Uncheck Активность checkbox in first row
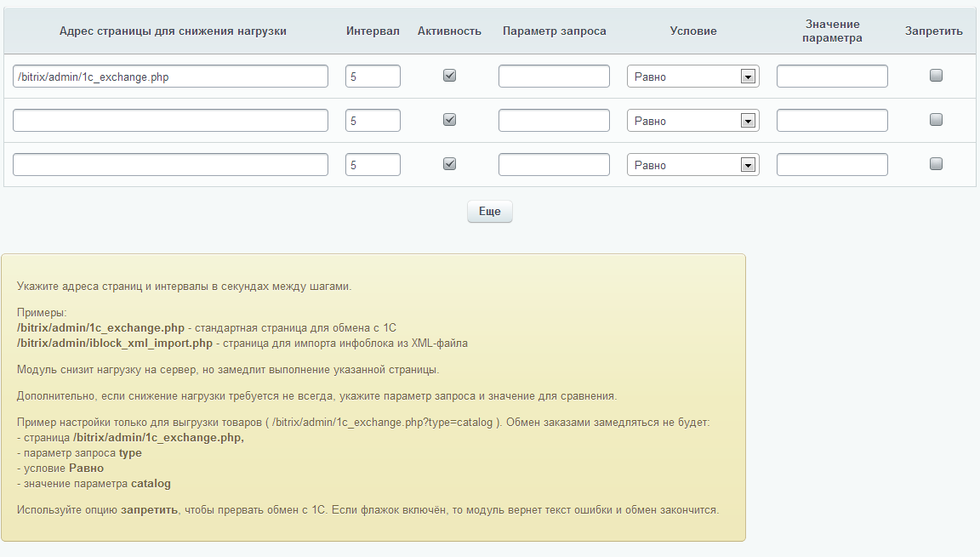This screenshot has height=557, width=980. point(450,76)
